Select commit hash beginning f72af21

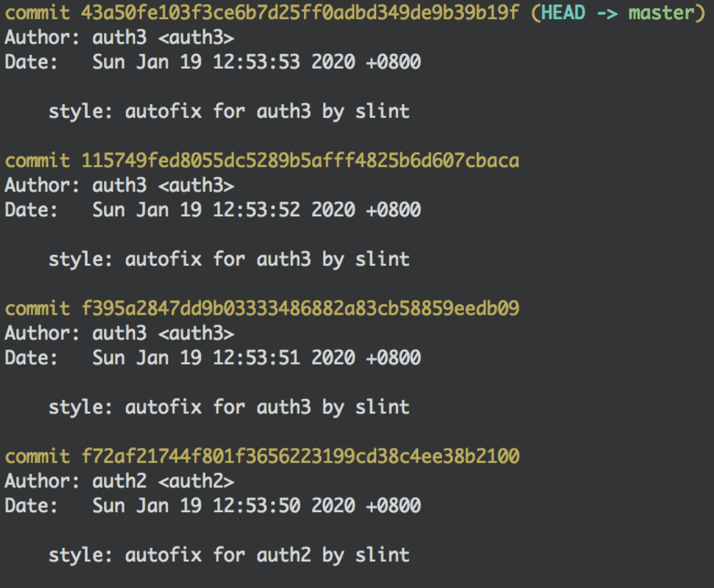300,457
